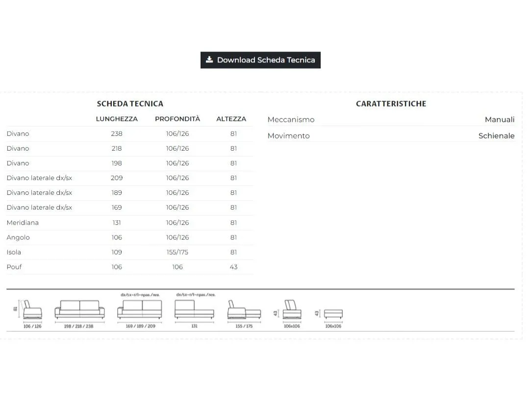The height and width of the screenshot is (399, 532).
Task: Click the PROFONDITÀ column header
Action: 177,119
